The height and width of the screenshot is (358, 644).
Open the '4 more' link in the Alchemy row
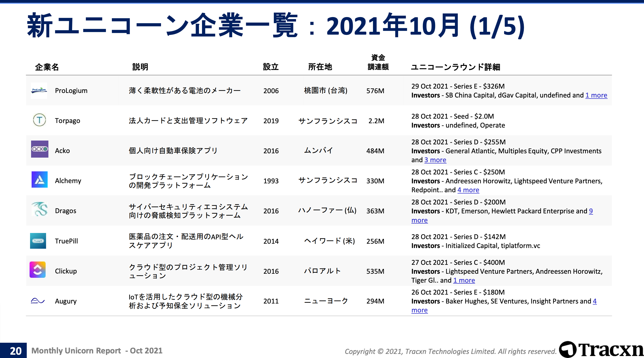point(468,190)
